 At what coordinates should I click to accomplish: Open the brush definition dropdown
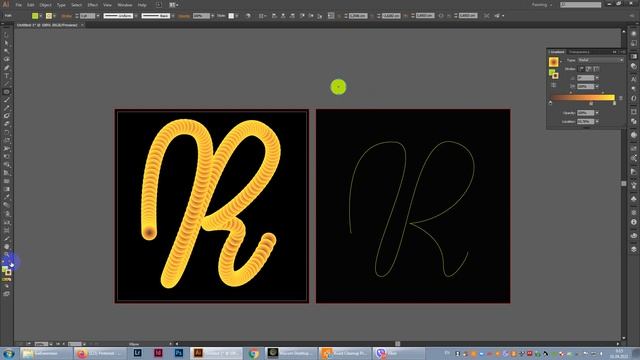tap(173, 16)
